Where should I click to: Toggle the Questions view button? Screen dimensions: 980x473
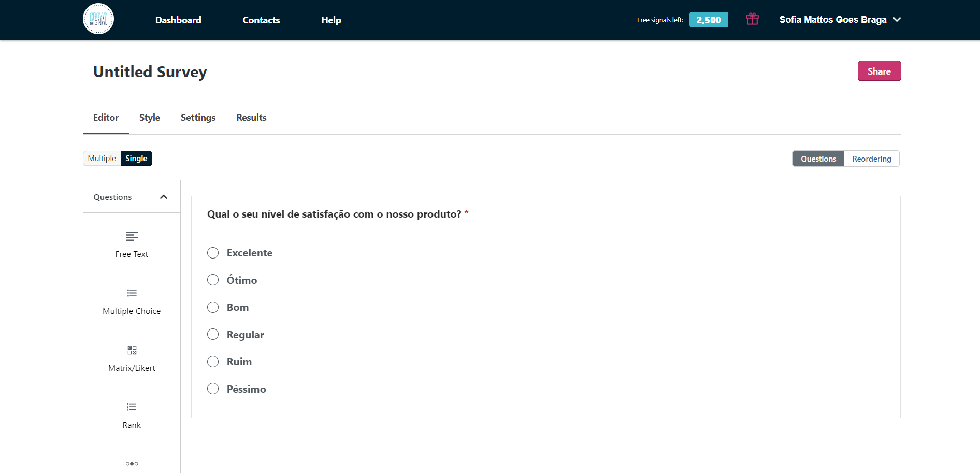tap(818, 159)
